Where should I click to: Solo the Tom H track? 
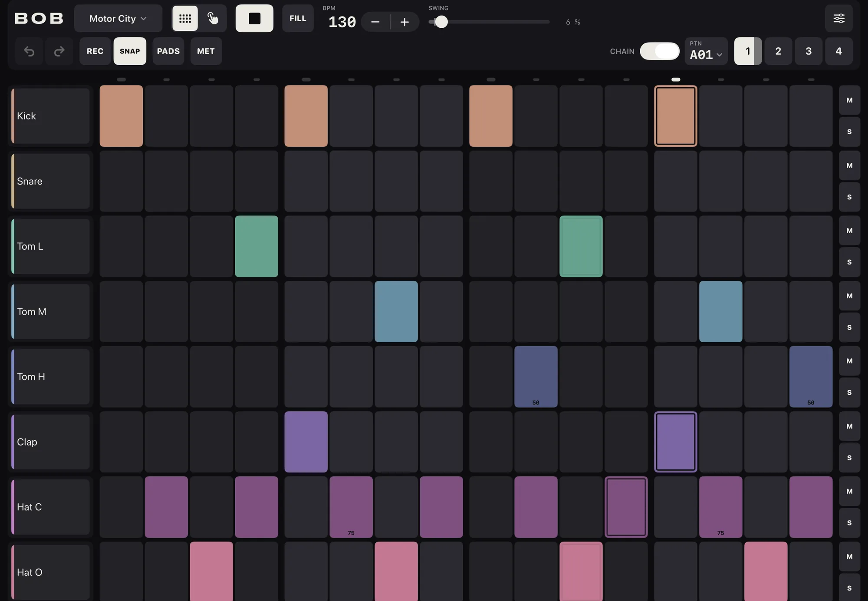pos(849,392)
